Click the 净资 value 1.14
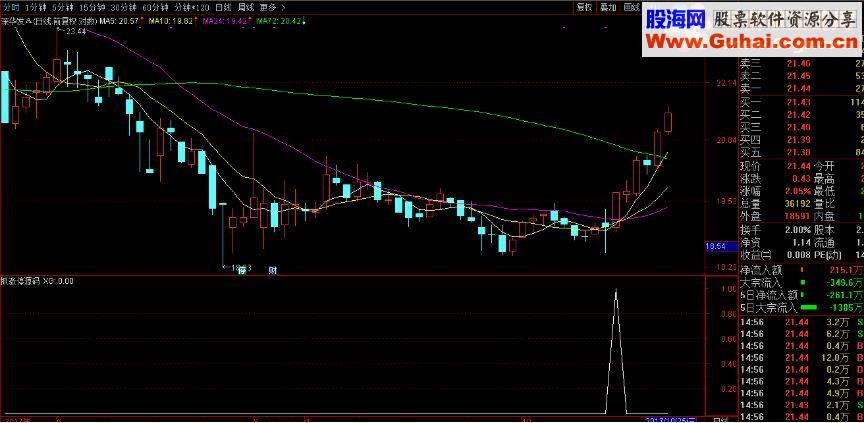The image size is (864, 423). click(x=802, y=242)
